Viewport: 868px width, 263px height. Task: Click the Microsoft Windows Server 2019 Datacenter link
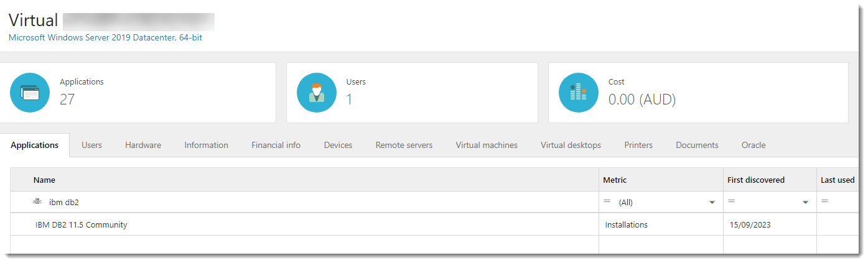point(105,37)
